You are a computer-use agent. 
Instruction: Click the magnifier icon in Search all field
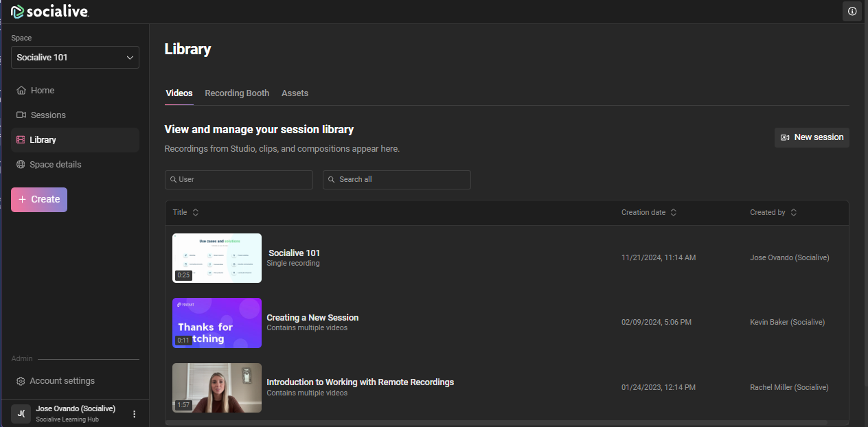coord(332,180)
